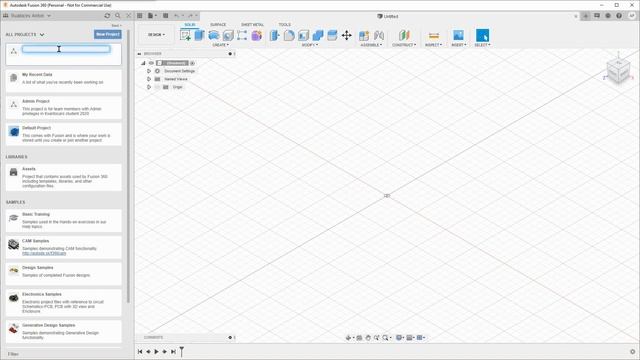Collapse the root component tree
640x360 pixels.
coord(143,63)
